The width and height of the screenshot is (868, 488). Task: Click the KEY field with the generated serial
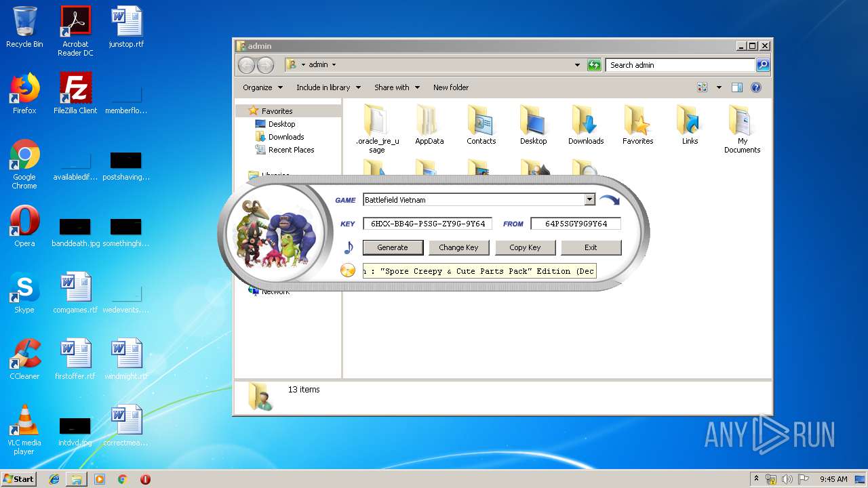[x=427, y=224]
